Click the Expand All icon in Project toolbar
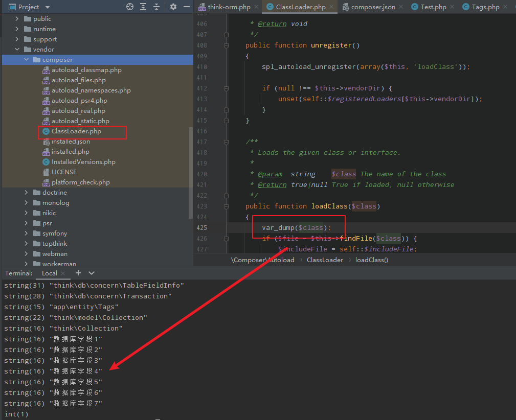The height and width of the screenshot is (420, 516). tap(143, 7)
